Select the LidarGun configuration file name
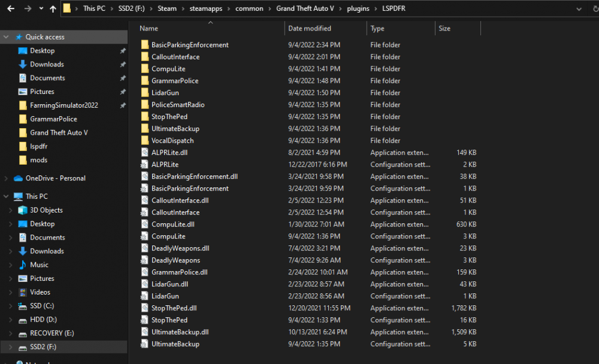This screenshot has height=364, width=599. click(x=165, y=296)
